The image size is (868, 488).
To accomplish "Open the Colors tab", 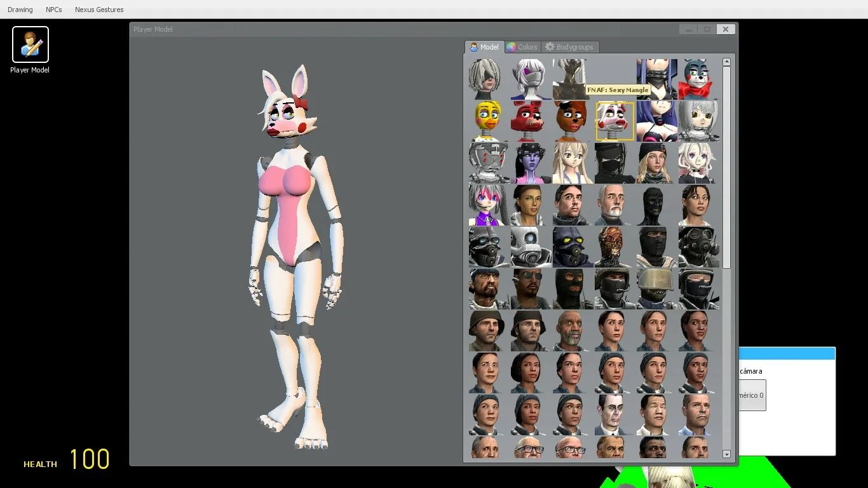I will pyautogui.click(x=522, y=47).
